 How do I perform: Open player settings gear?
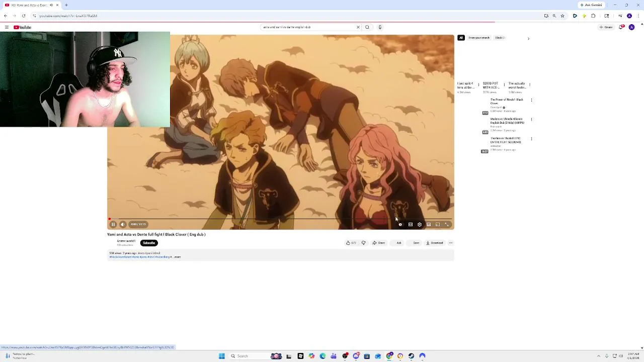(420, 225)
